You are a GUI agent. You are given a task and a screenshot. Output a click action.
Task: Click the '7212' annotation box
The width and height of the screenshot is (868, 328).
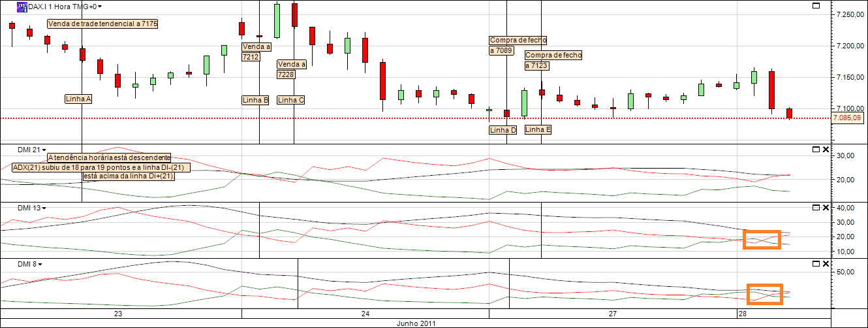coord(251,57)
